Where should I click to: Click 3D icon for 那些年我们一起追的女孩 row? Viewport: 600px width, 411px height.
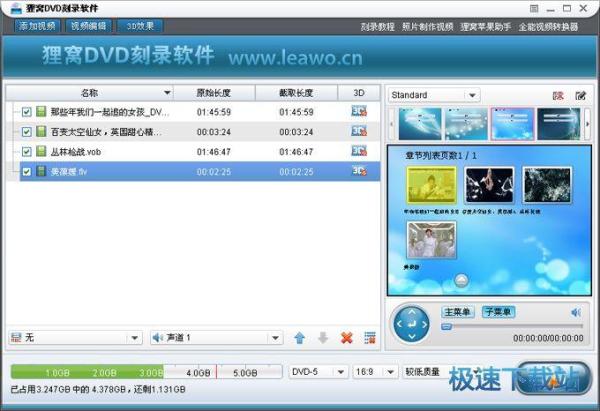(x=359, y=111)
